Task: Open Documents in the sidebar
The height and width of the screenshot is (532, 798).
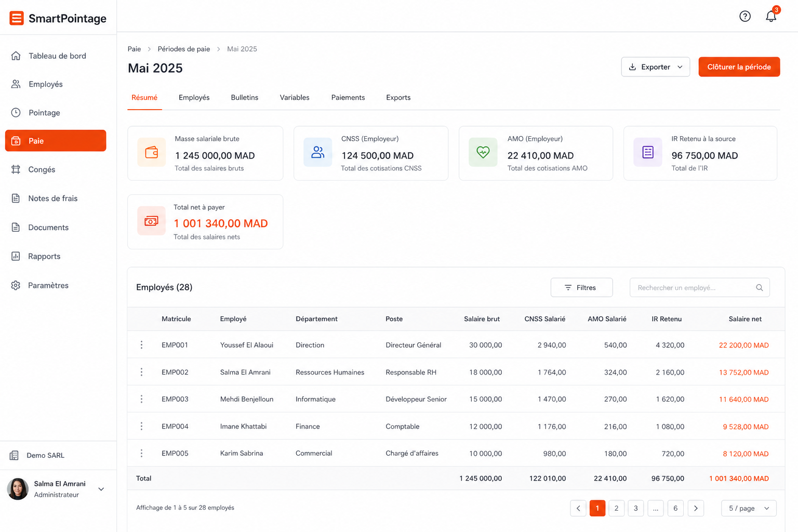Action: coord(56,227)
